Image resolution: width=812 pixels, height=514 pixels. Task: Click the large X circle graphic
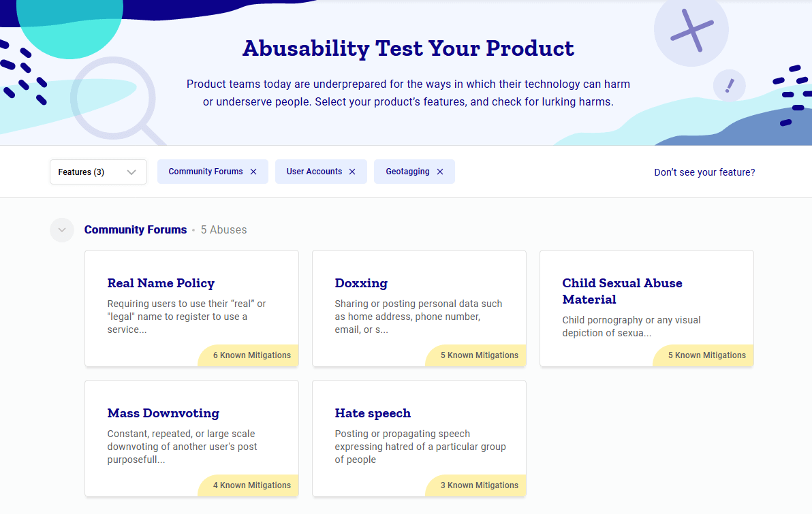pos(691,30)
